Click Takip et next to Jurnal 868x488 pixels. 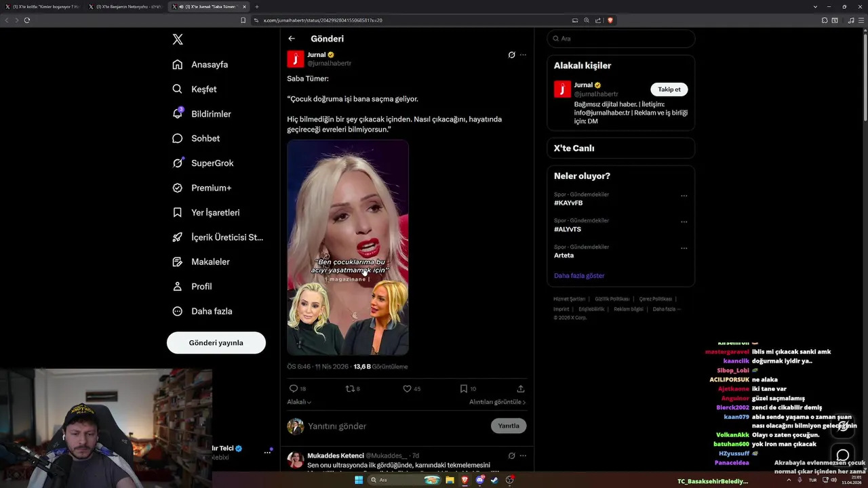[669, 89]
